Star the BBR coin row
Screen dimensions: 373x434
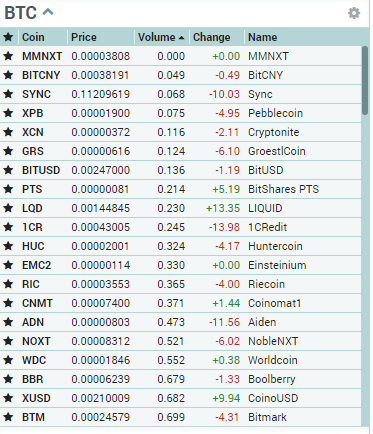pos(8,379)
